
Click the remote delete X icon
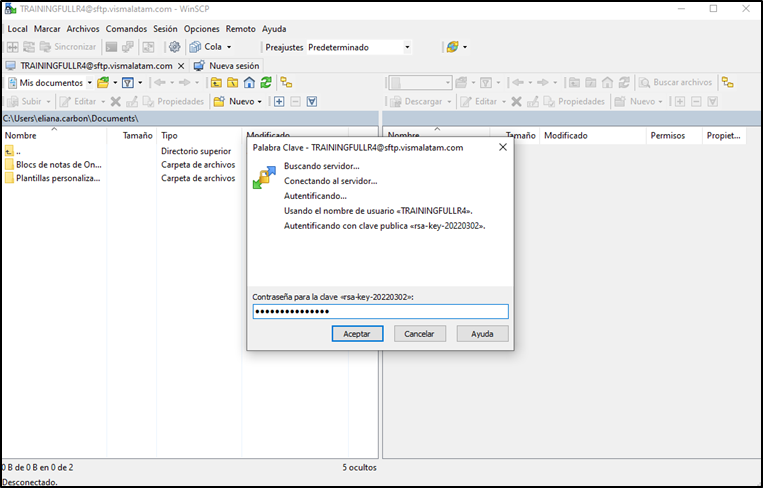click(516, 101)
